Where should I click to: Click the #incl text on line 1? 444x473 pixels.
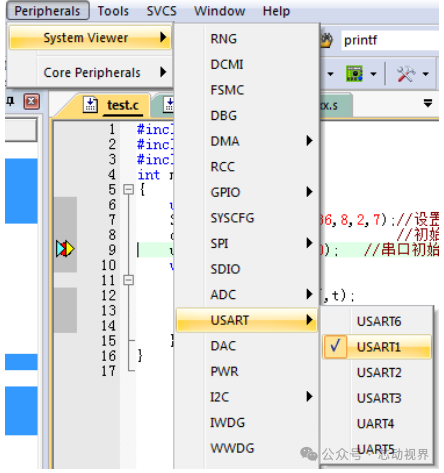(155, 129)
